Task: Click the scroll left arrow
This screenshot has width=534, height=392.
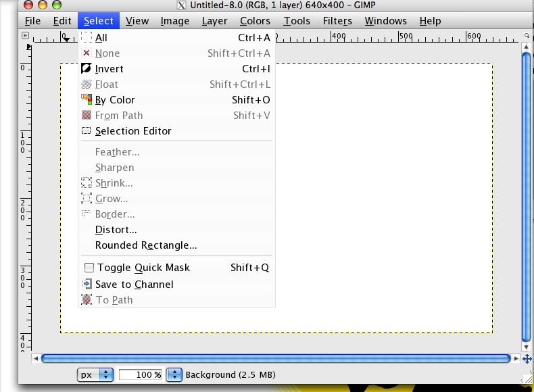Action: tap(36, 358)
